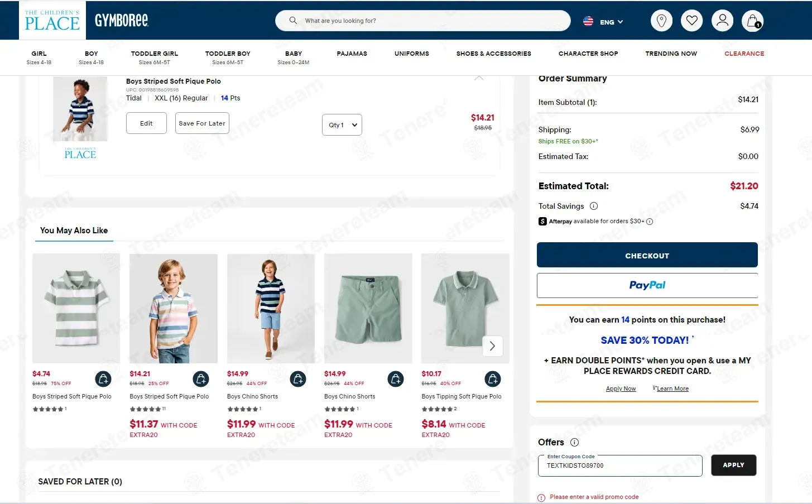This screenshot has width=812, height=504.
Task: Add first $14.99 Chino Shorts to bag
Action: pyautogui.click(x=298, y=379)
